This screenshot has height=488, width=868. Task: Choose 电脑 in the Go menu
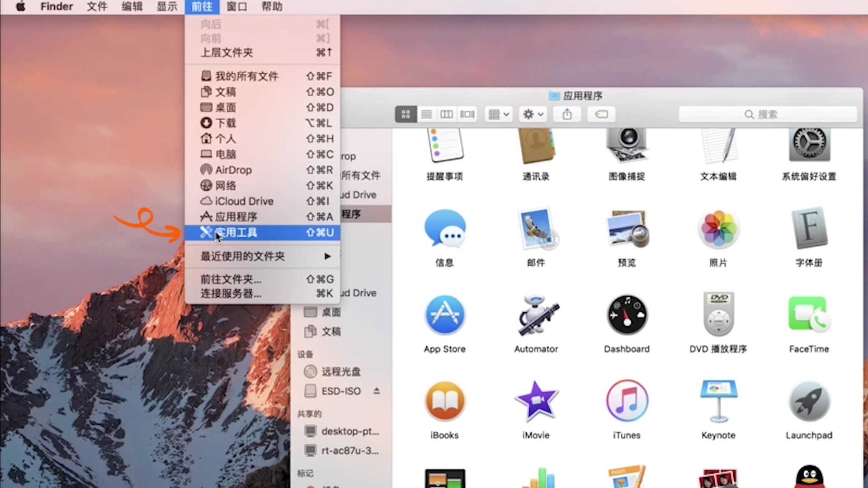click(x=262, y=154)
